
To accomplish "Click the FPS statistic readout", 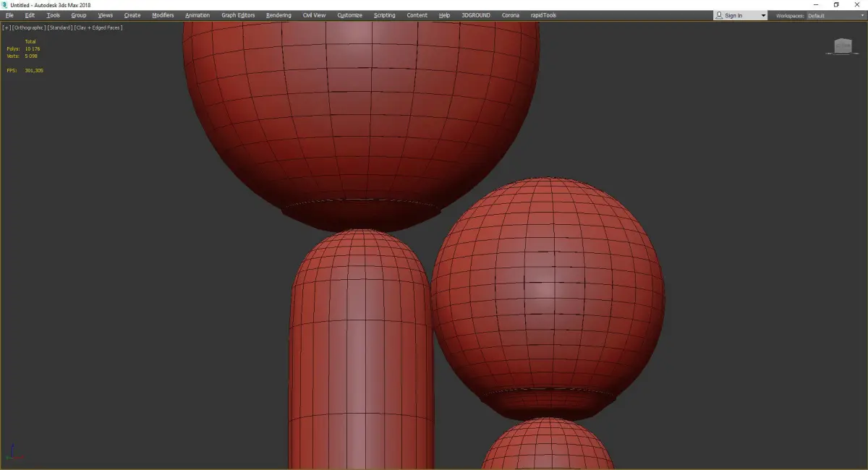I will [25, 70].
